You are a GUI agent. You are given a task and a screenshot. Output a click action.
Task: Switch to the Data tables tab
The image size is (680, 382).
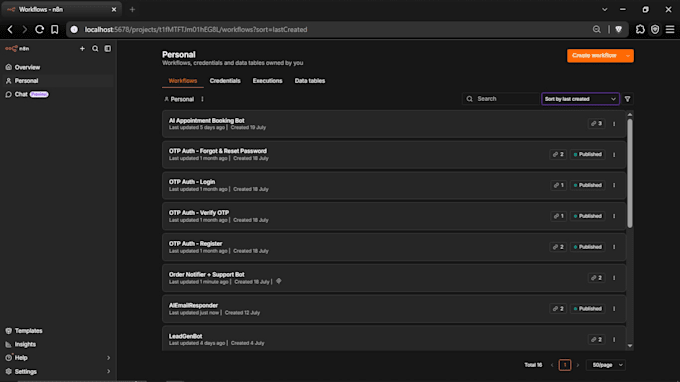[x=310, y=81]
